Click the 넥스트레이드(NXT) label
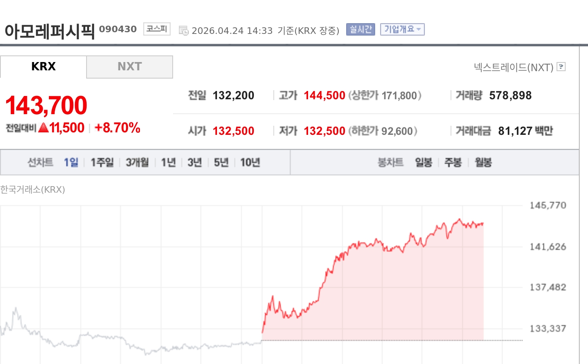The height and width of the screenshot is (364, 588). pos(514,67)
